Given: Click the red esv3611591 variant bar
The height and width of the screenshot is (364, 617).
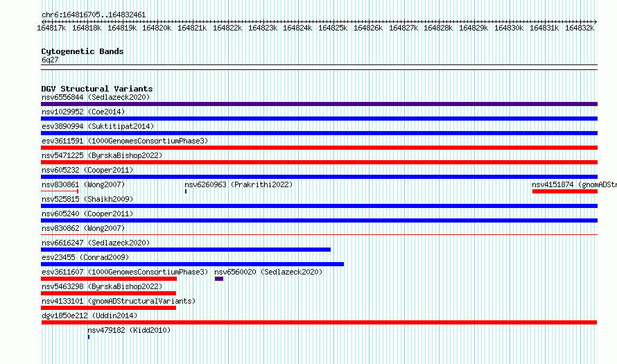Looking at the screenshot, I should click(x=319, y=148).
